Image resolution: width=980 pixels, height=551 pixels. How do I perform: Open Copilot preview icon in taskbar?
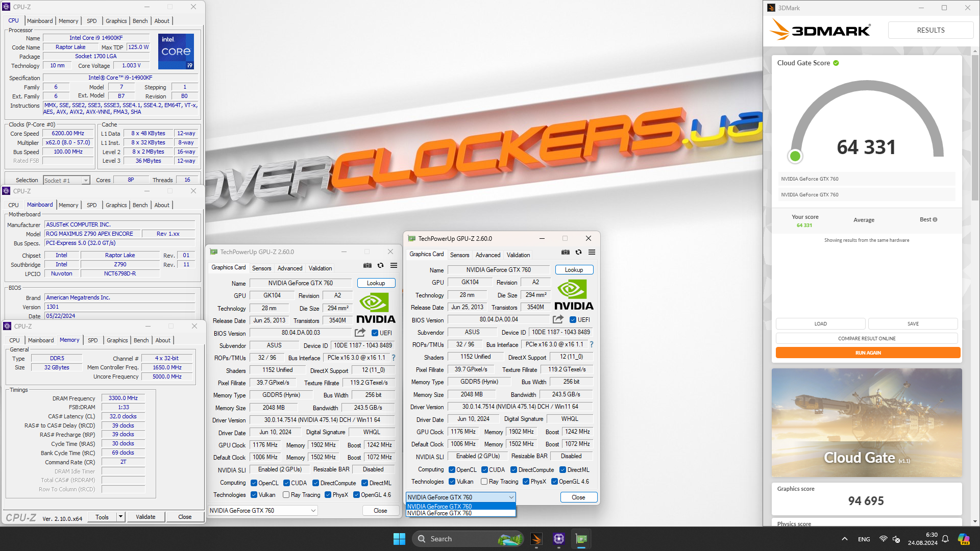[964, 539]
